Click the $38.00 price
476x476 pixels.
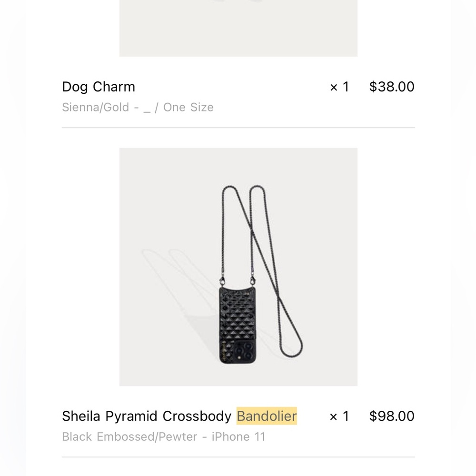[392, 87]
